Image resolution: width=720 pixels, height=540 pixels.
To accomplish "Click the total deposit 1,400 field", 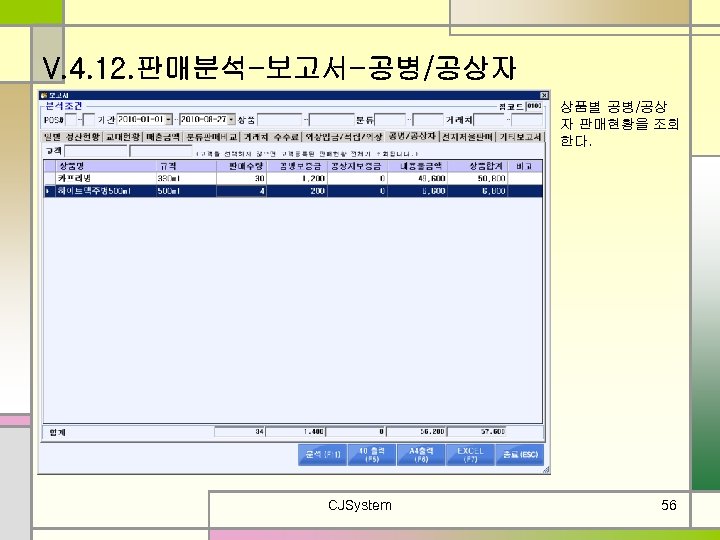I will pyautogui.click(x=296, y=432).
